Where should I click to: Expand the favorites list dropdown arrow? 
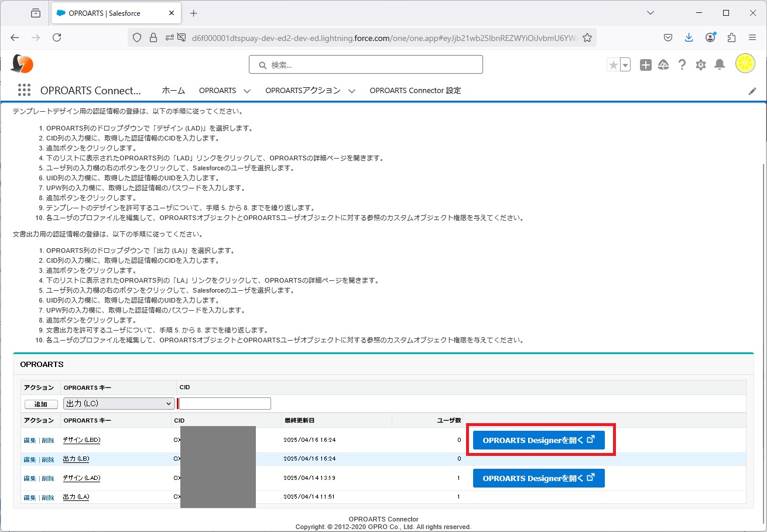625,65
